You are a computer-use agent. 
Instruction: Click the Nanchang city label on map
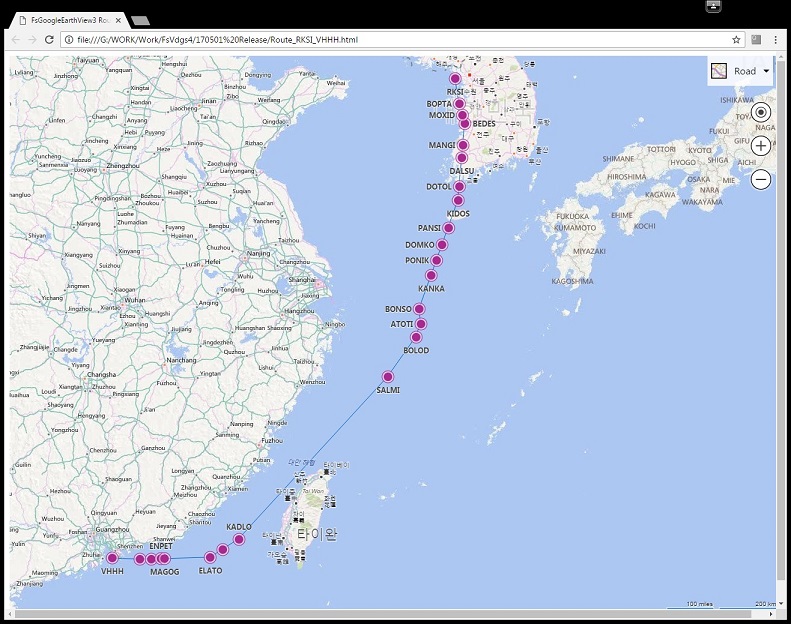tap(181, 360)
